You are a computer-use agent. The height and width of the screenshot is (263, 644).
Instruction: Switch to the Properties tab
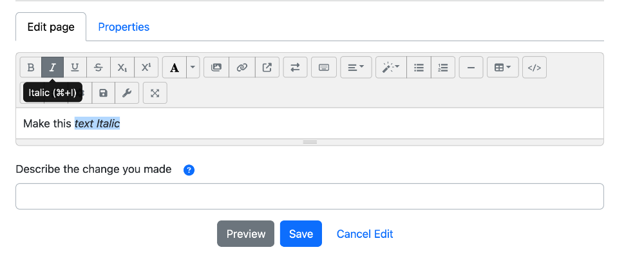pos(124,27)
